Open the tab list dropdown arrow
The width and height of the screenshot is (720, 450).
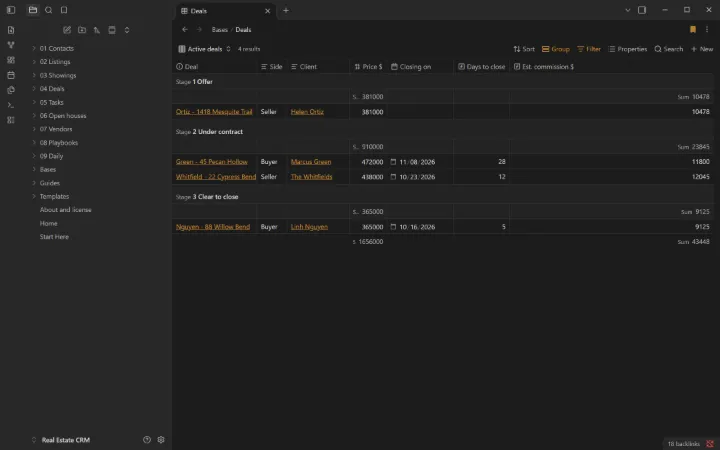coord(628,10)
